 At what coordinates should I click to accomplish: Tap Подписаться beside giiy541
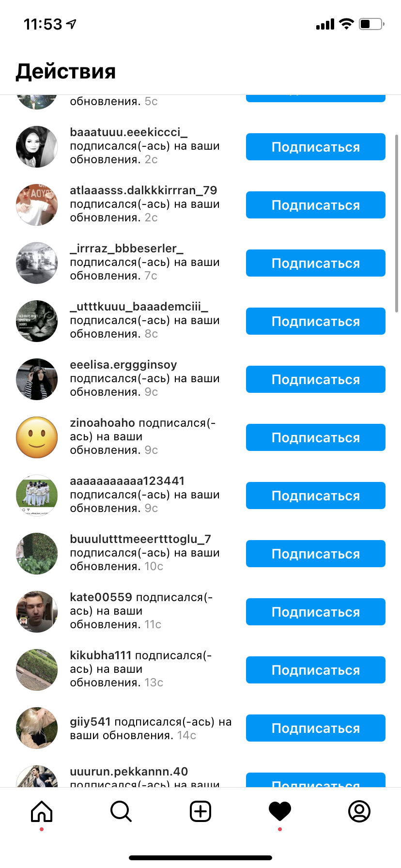pyautogui.click(x=316, y=728)
